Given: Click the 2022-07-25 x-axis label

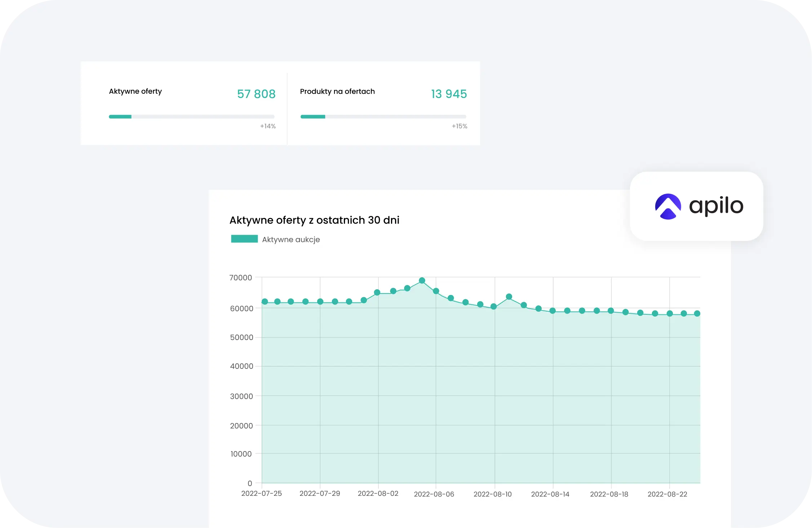Looking at the screenshot, I should point(261,493).
